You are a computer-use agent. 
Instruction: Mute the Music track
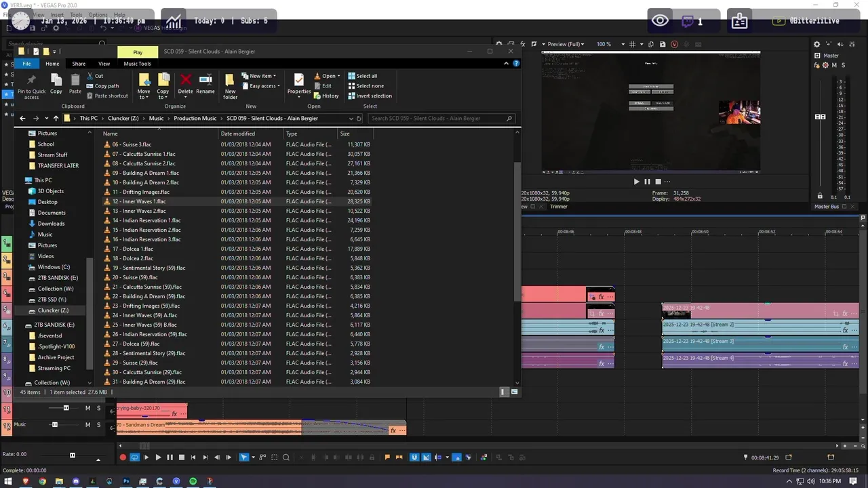point(87,425)
